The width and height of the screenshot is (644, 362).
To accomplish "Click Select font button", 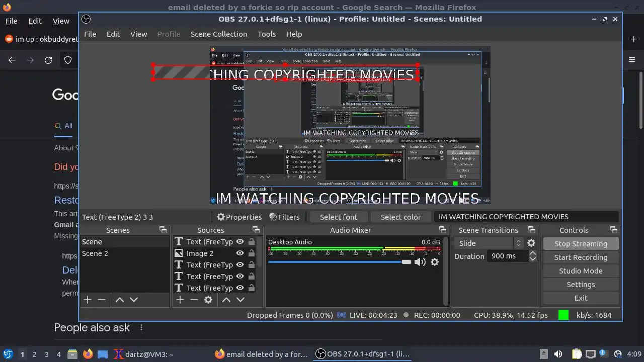I will point(339,217).
